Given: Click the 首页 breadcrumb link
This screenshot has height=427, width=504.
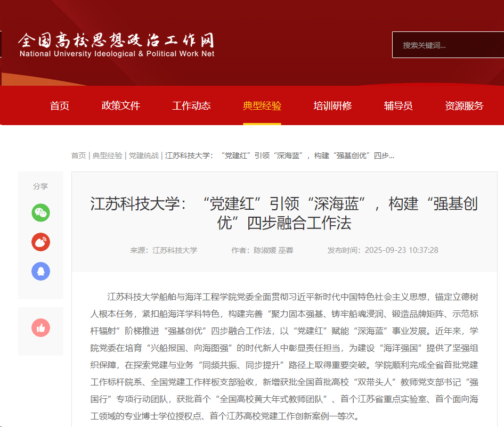Looking at the screenshot, I should (78, 155).
